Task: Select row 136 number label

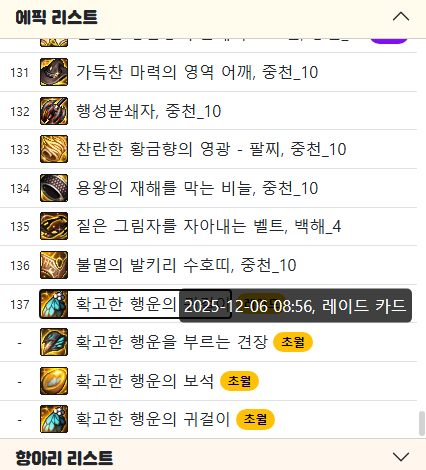Action: (20, 266)
